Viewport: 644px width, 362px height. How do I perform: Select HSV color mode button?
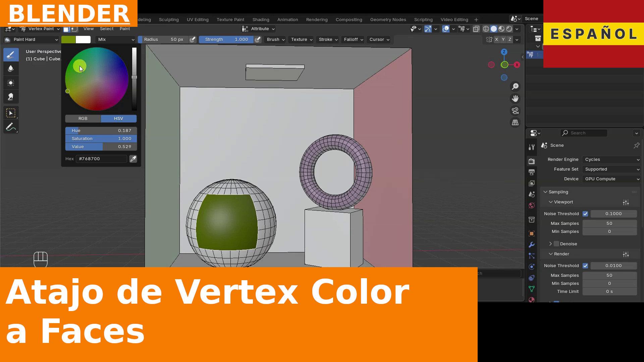119,119
